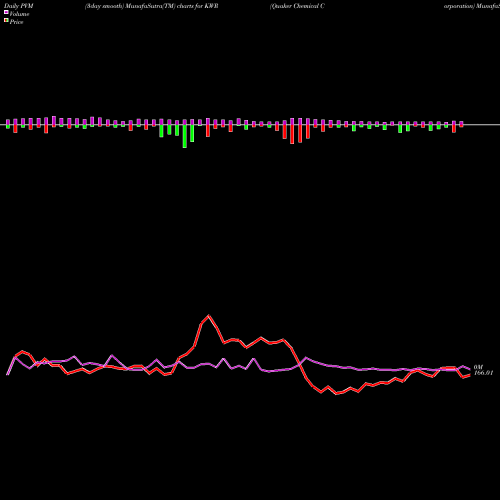Click the 'Daily PVM' title text
The image size is (500, 500).
[x=19, y=6]
